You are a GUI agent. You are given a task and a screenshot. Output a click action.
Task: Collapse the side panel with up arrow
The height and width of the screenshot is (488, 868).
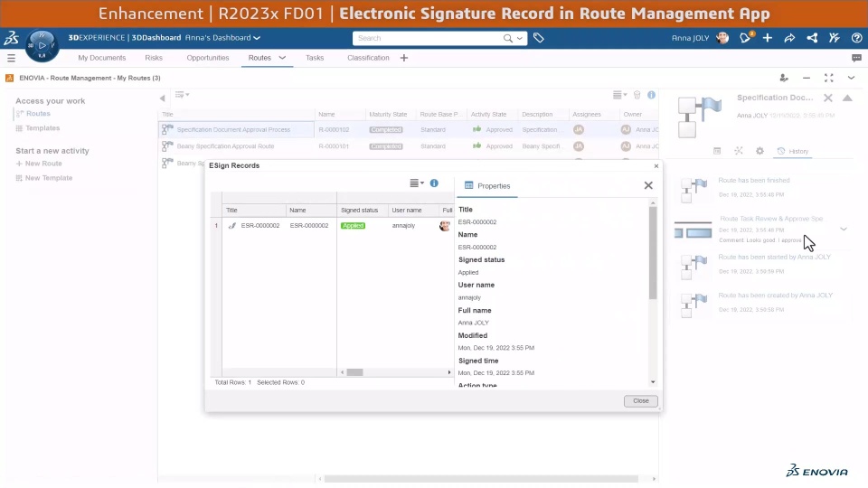coord(847,98)
